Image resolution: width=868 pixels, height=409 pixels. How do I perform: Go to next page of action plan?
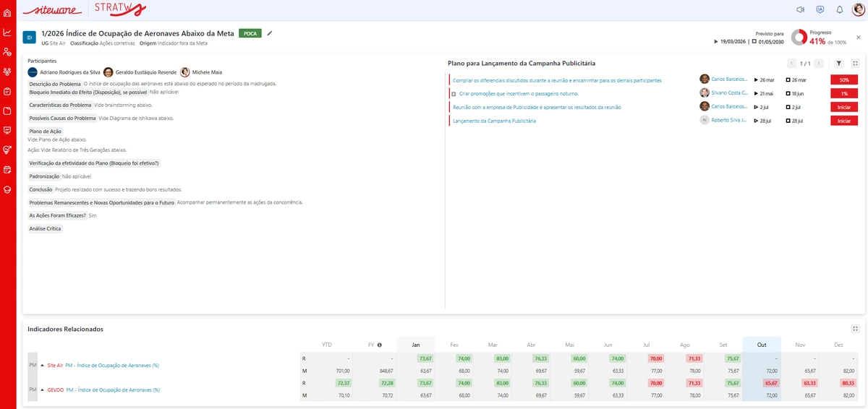(x=819, y=64)
